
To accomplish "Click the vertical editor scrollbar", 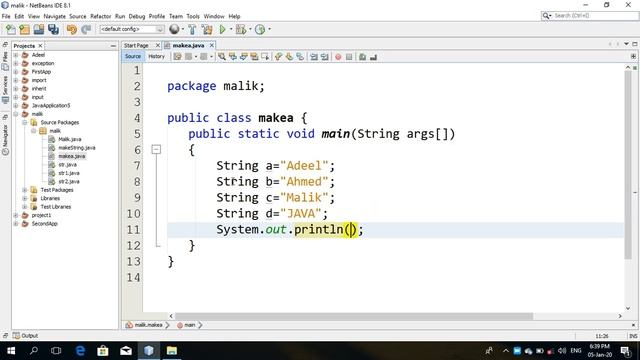I will tap(628, 165).
